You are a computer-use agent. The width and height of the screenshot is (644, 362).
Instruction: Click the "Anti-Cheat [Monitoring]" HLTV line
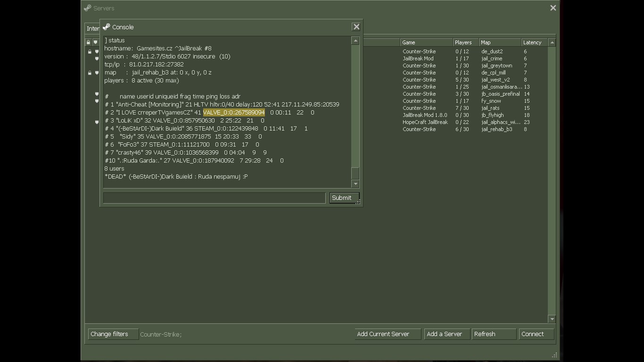[222, 105]
